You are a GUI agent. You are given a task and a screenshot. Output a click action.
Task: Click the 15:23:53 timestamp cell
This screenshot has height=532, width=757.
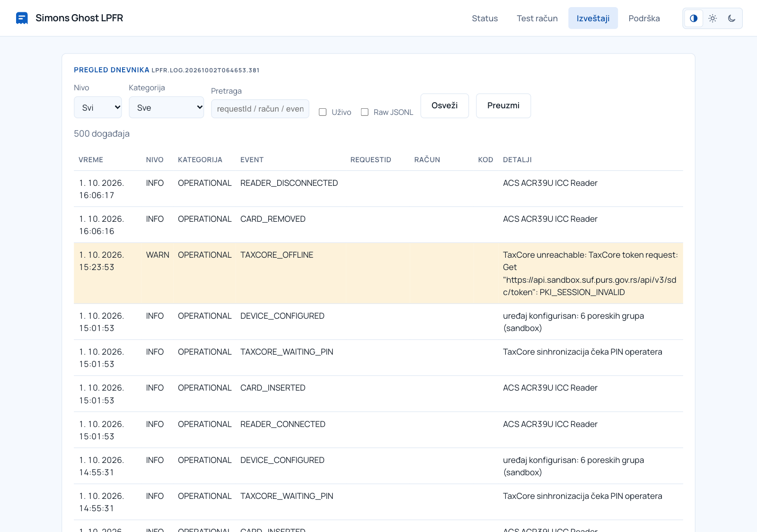102,261
